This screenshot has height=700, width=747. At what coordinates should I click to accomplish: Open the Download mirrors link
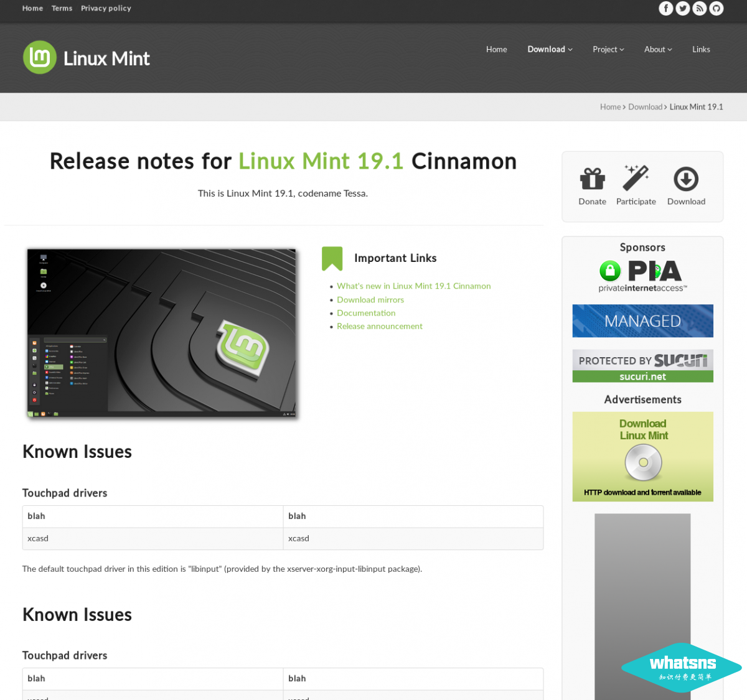[x=370, y=300]
